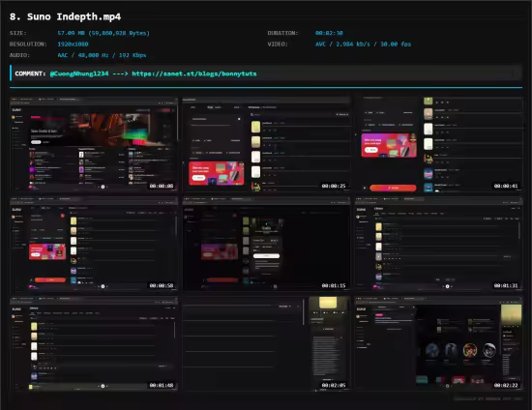Open the frame thumbnail stamped 00:00:41
The width and height of the screenshot is (532, 410).
(438, 144)
